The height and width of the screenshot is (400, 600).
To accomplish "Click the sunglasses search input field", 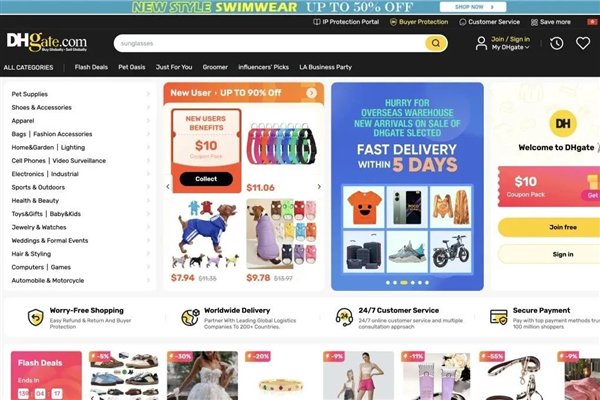I will [269, 43].
